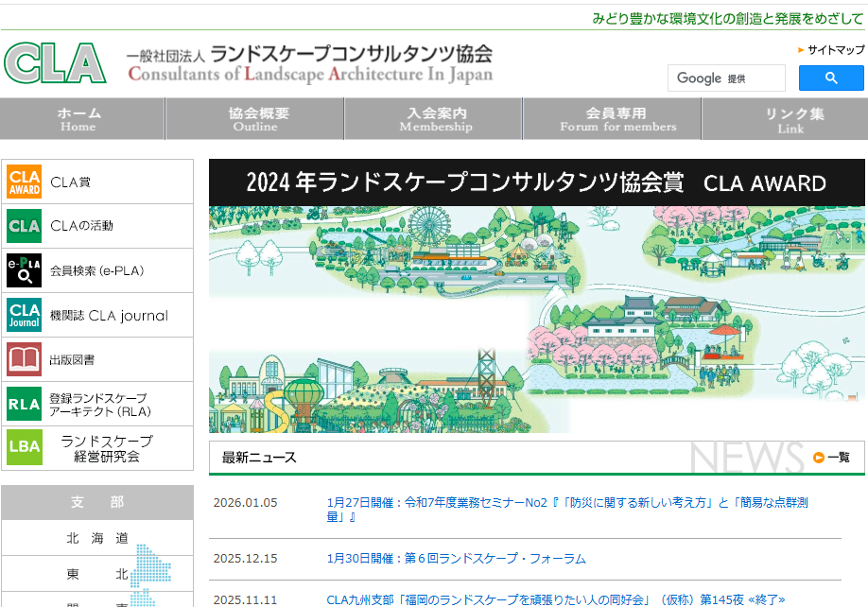
Task: Select the green CLA activities icon
Action: (25, 226)
